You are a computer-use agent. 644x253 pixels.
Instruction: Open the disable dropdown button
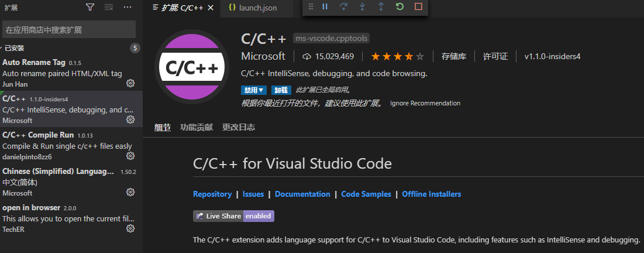254,90
